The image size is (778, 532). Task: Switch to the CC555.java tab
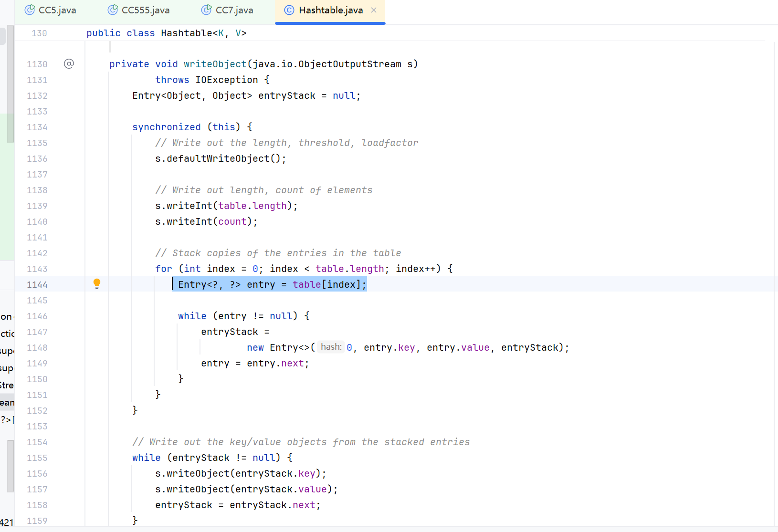[145, 10]
